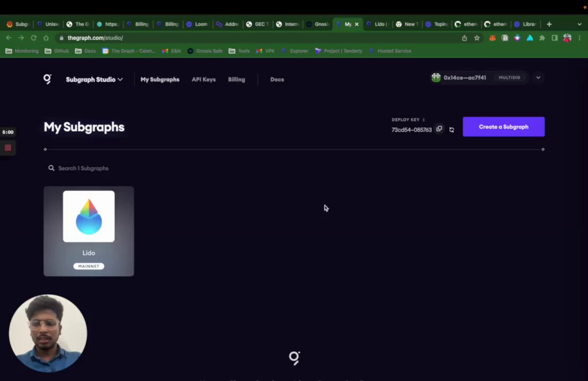Go back in browser history
This screenshot has height=381, width=588.
[x=8, y=38]
